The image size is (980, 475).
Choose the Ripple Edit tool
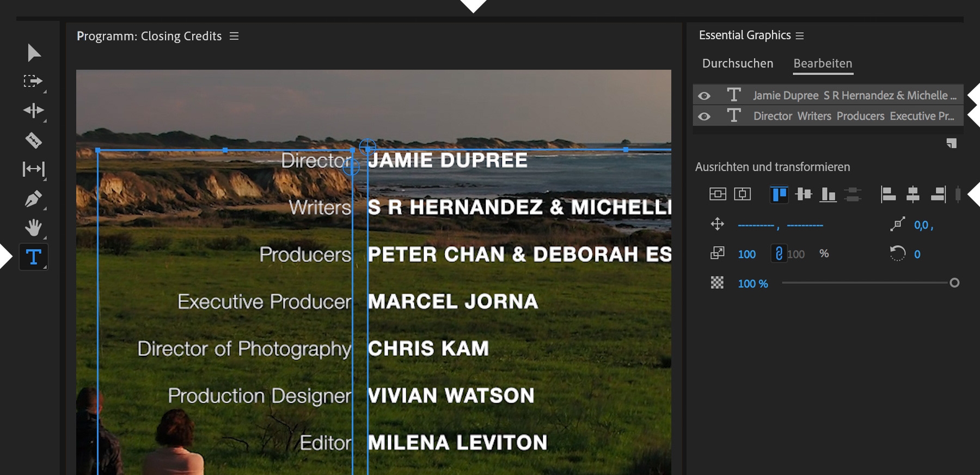tap(33, 111)
